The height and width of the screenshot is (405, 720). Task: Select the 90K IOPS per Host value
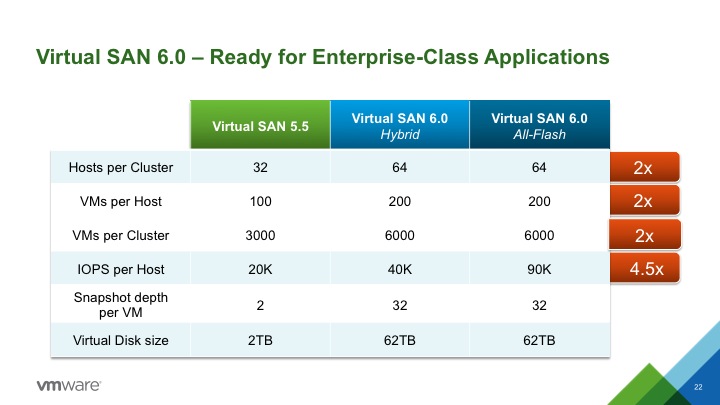point(539,270)
